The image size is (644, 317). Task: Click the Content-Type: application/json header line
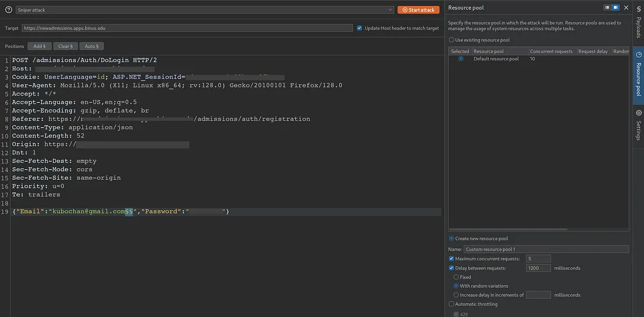coord(72,128)
